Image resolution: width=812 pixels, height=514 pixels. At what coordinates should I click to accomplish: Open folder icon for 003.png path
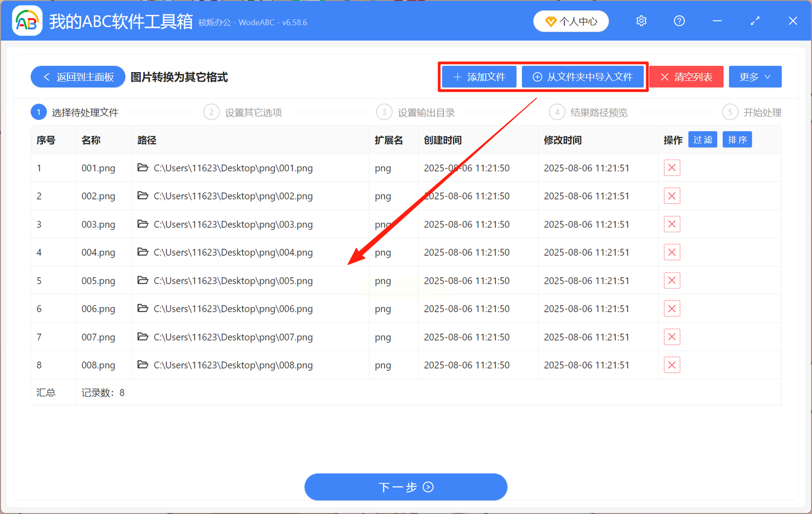(143, 224)
